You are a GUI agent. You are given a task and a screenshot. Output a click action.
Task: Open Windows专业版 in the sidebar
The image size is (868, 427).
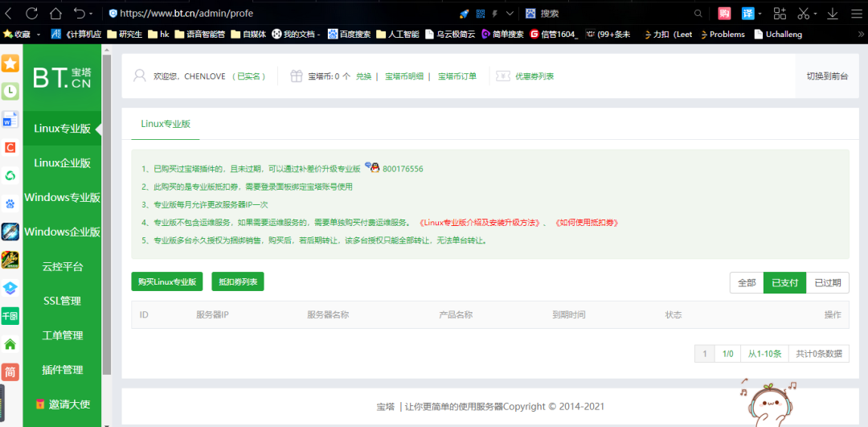coord(62,197)
